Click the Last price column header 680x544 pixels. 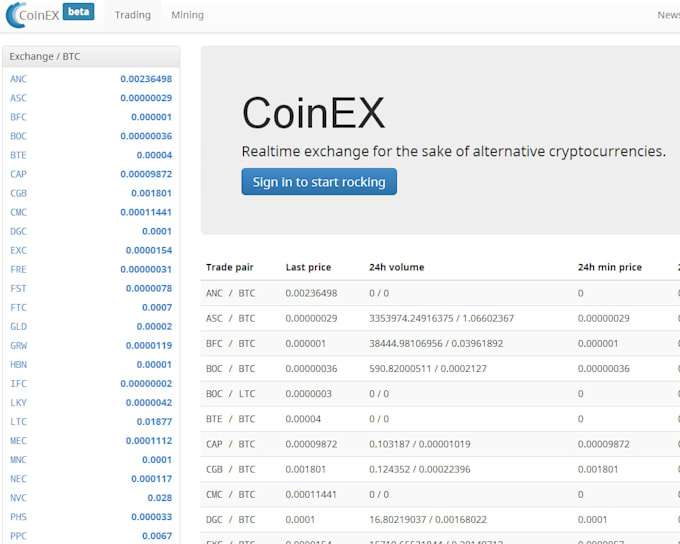click(x=308, y=267)
